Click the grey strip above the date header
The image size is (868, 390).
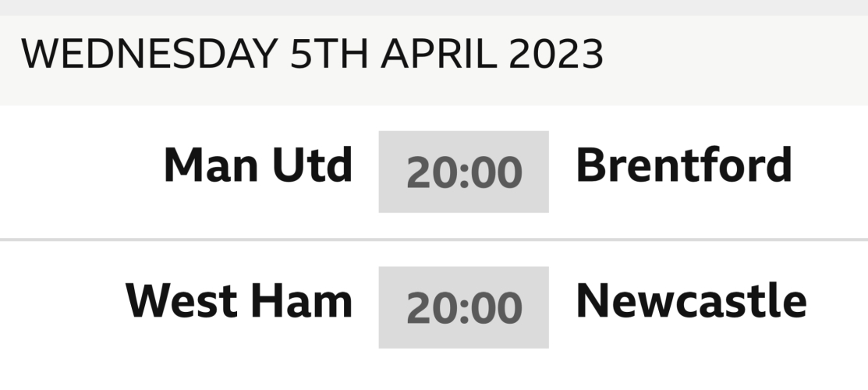[434, 7]
